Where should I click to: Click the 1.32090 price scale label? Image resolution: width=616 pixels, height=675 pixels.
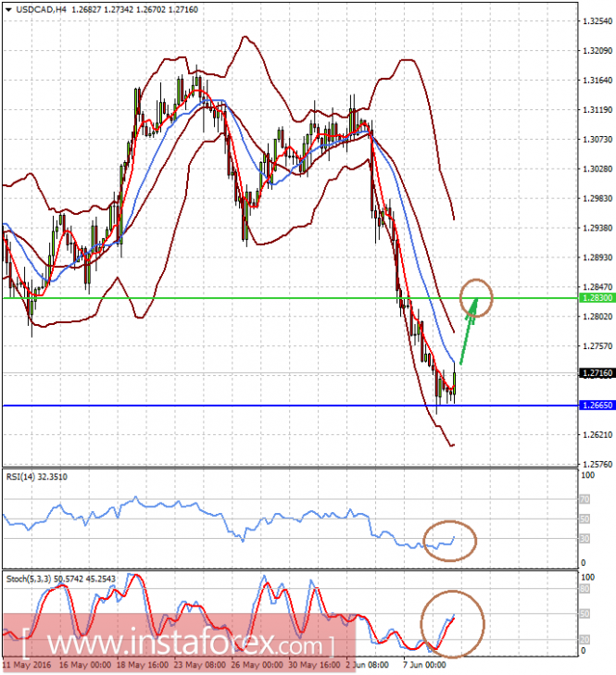point(597,51)
